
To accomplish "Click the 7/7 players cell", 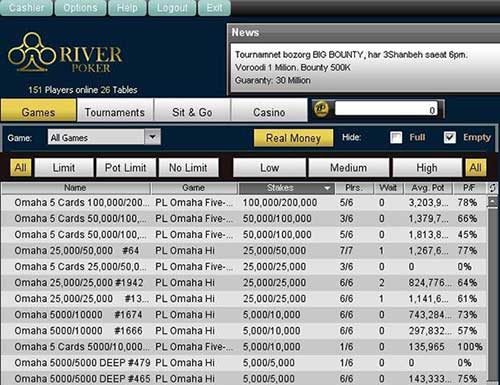I will tap(346, 251).
